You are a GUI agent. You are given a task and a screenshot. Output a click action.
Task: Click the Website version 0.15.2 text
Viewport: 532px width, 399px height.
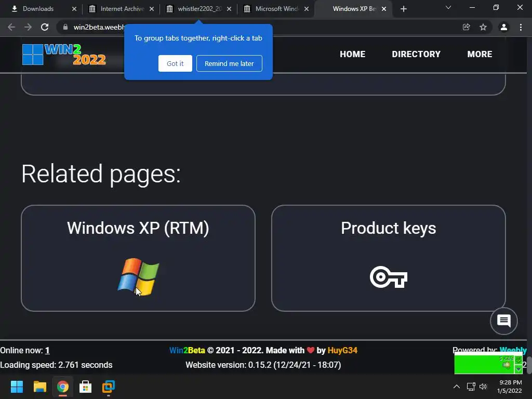(263, 365)
